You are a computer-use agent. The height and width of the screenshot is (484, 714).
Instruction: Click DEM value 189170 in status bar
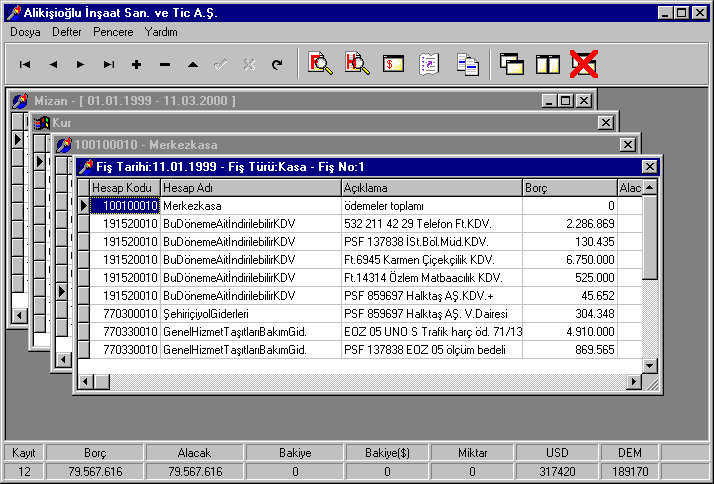630,471
